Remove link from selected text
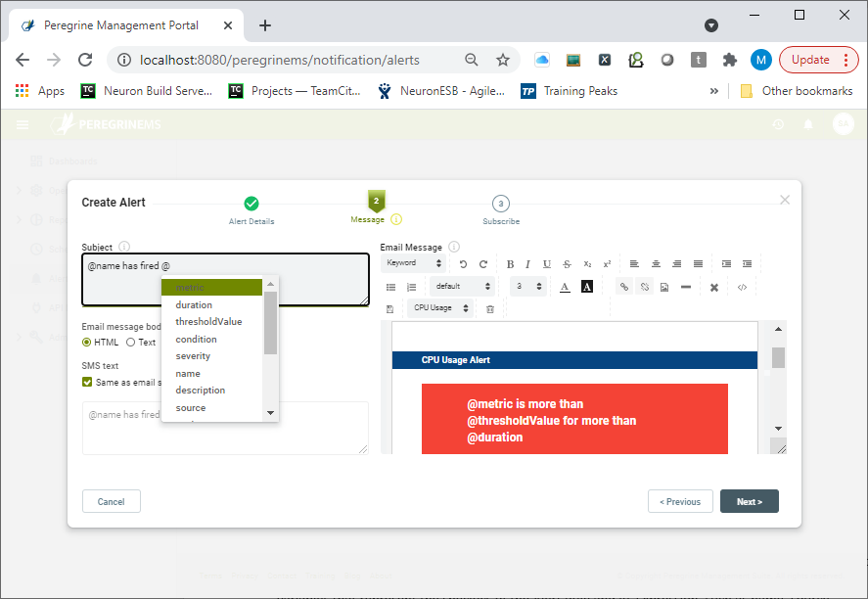This screenshot has width=868, height=599. coord(644,287)
